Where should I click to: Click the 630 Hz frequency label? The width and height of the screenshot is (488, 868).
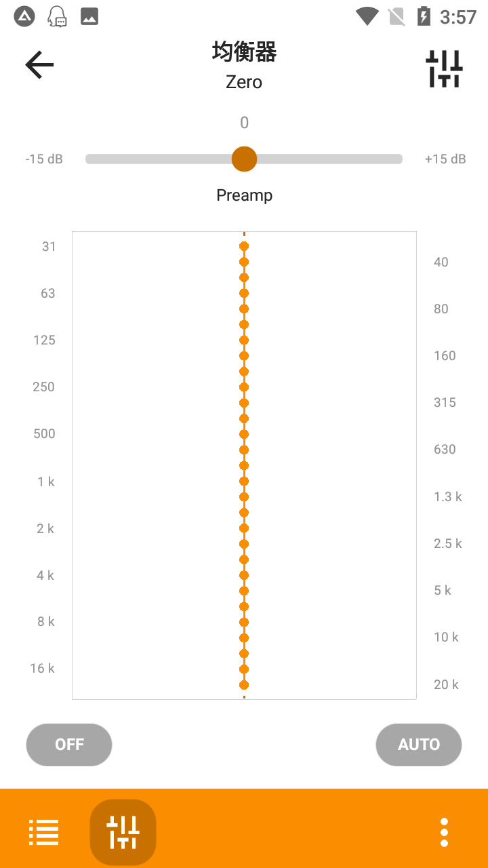pos(445,449)
